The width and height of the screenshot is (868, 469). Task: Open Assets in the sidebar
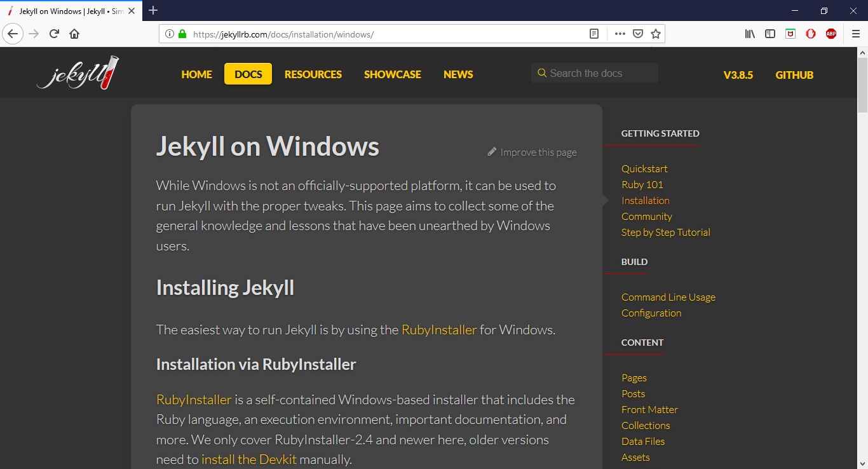(x=635, y=457)
